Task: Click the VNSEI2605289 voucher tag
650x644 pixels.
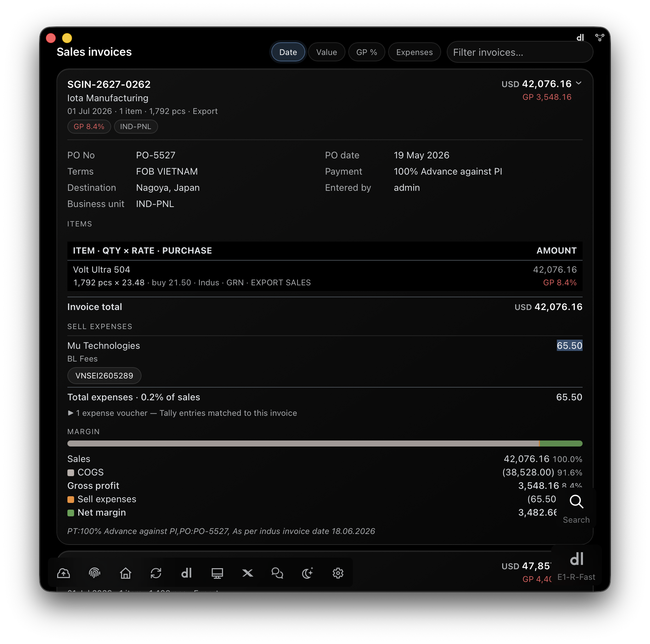Action: (x=104, y=376)
